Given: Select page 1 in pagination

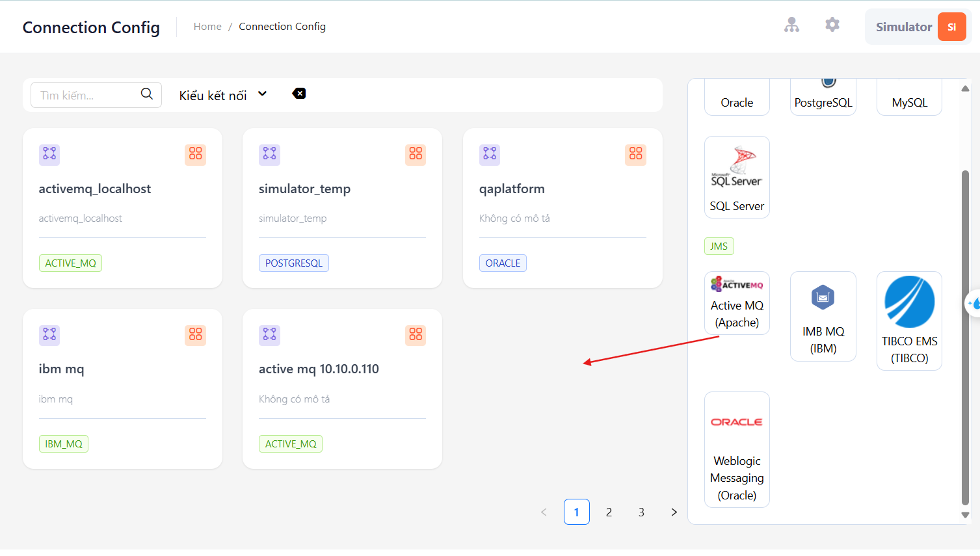Looking at the screenshot, I should click(x=577, y=512).
